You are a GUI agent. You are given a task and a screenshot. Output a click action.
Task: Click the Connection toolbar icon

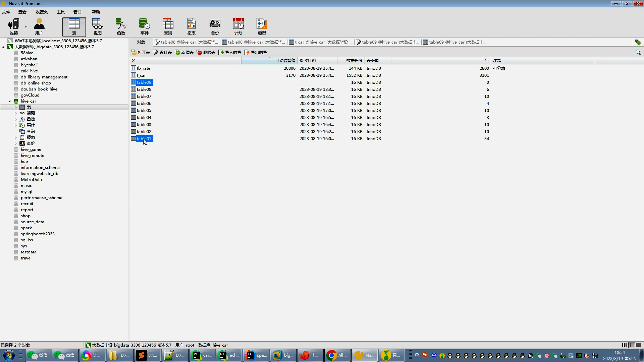point(14,26)
